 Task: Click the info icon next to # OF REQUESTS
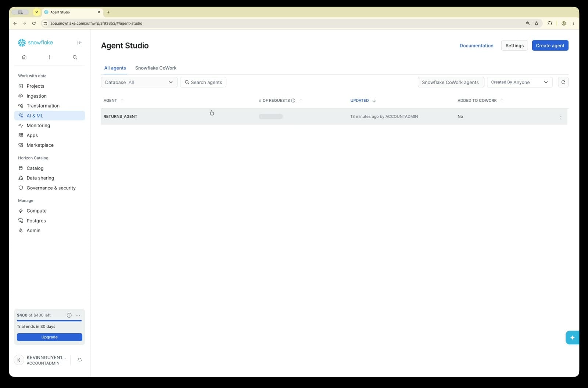pyautogui.click(x=293, y=101)
